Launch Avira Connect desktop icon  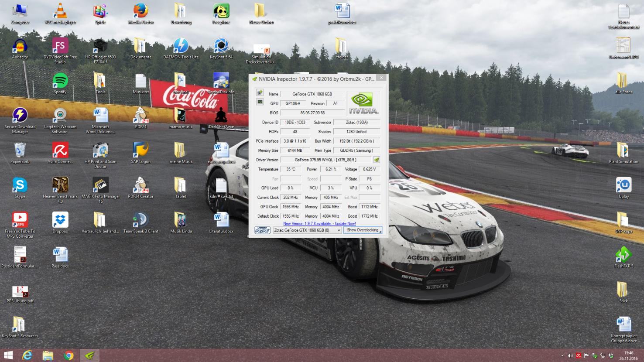60,154
